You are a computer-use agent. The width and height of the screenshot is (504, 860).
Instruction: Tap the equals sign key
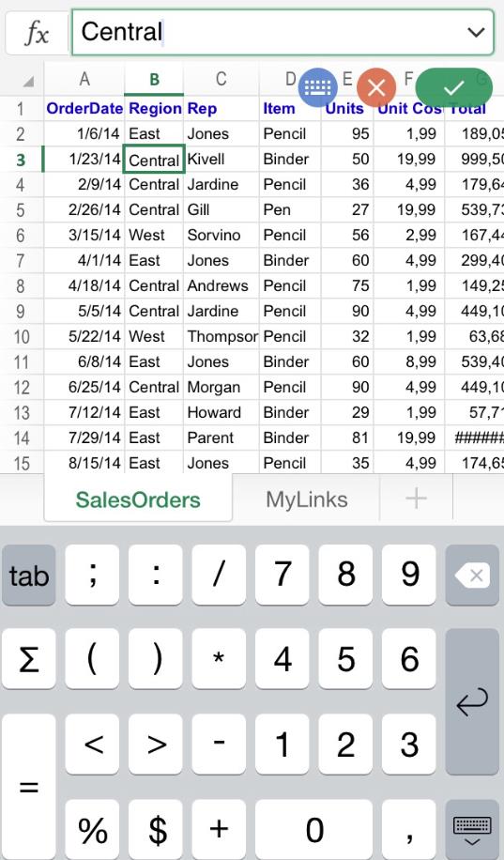pyautogui.click(x=28, y=787)
